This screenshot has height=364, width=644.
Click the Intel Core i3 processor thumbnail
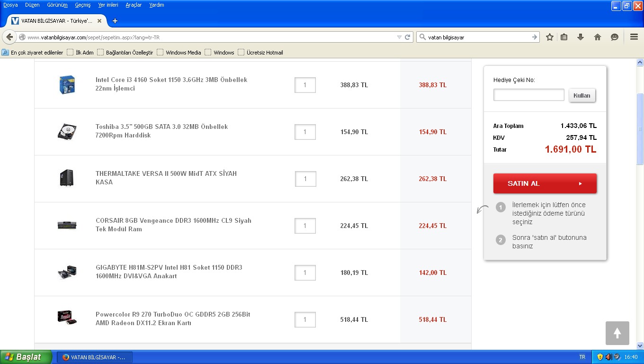pos(67,85)
